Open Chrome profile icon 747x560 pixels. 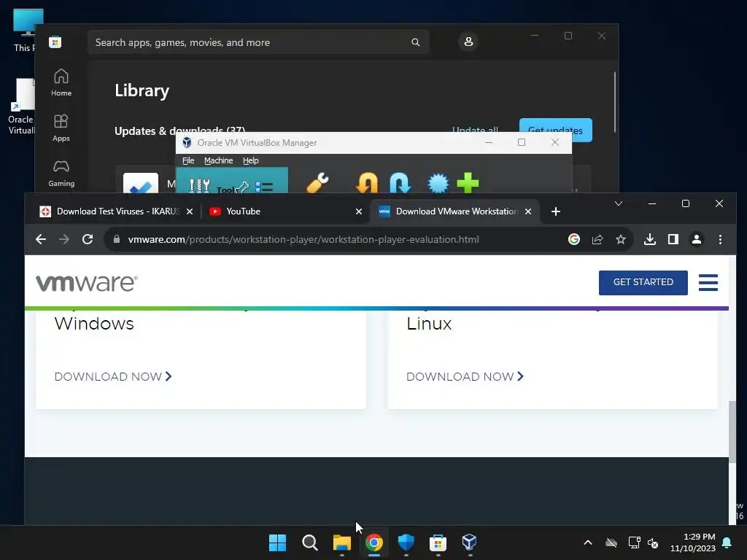pyautogui.click(x=697, y=239)
